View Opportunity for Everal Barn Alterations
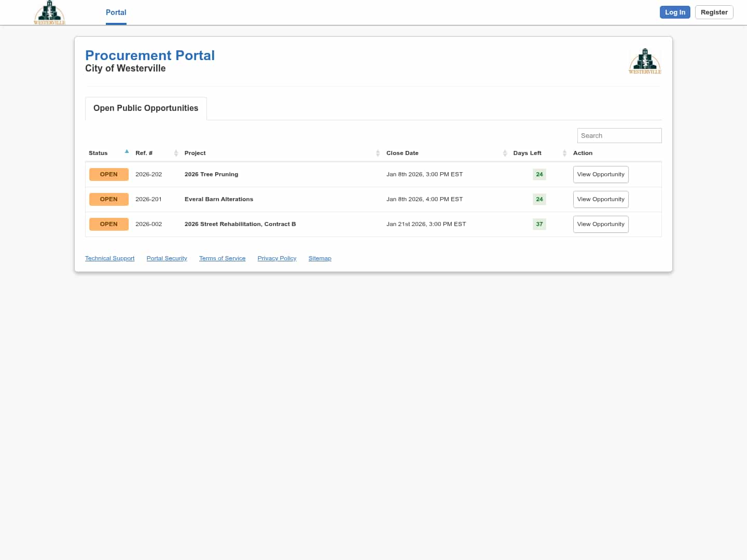This screenshot has width=747, height=560. [600, 200]
